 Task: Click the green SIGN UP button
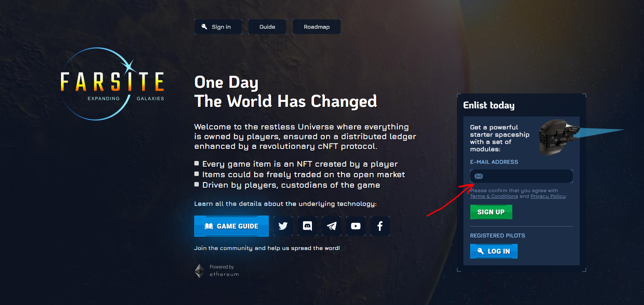491,212
